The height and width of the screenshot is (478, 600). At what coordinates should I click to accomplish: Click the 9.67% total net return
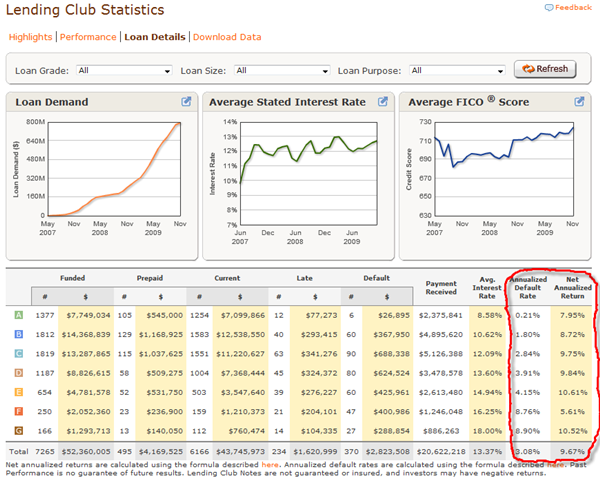pyautogui.click(x=572, y=451)
